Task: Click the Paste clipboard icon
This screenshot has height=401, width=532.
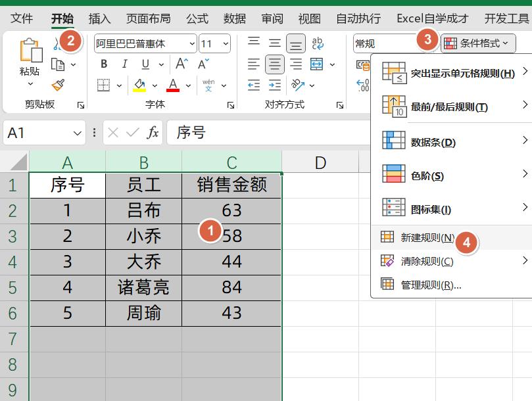Action: click(x=30, y=50)
